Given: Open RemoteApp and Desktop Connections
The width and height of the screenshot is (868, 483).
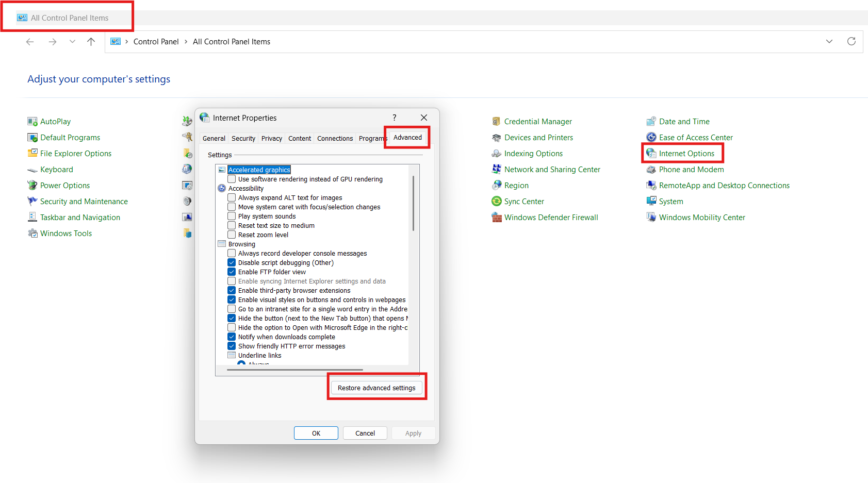Looking at the screenshot, I should (x=724, y=185).
